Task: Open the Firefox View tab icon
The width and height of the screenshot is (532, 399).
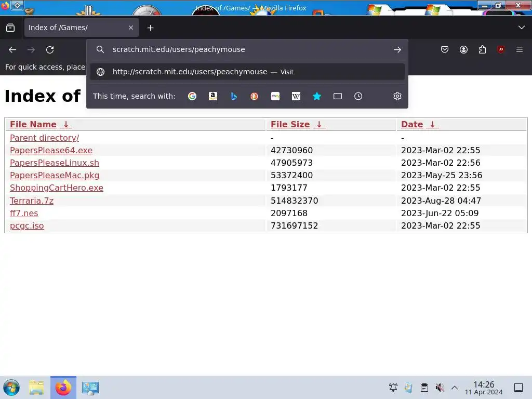Action: pos(10,28)
